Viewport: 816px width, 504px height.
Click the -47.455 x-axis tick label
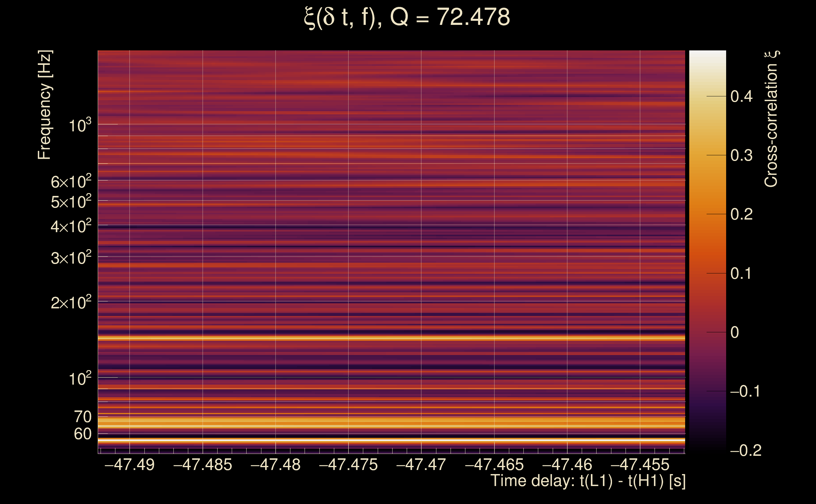[640, 465]
